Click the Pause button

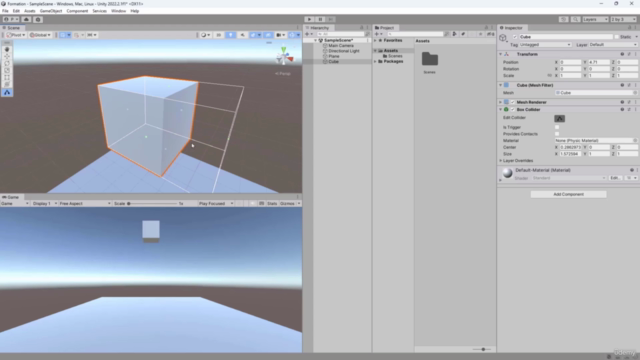tap(320, 19)
